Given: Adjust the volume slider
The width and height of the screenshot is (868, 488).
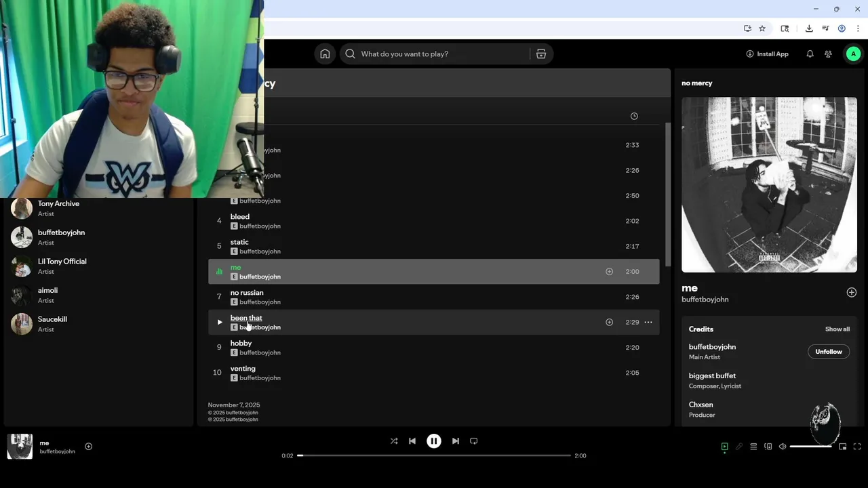Looking at the screenshot, I should click(x=811, y=447).
